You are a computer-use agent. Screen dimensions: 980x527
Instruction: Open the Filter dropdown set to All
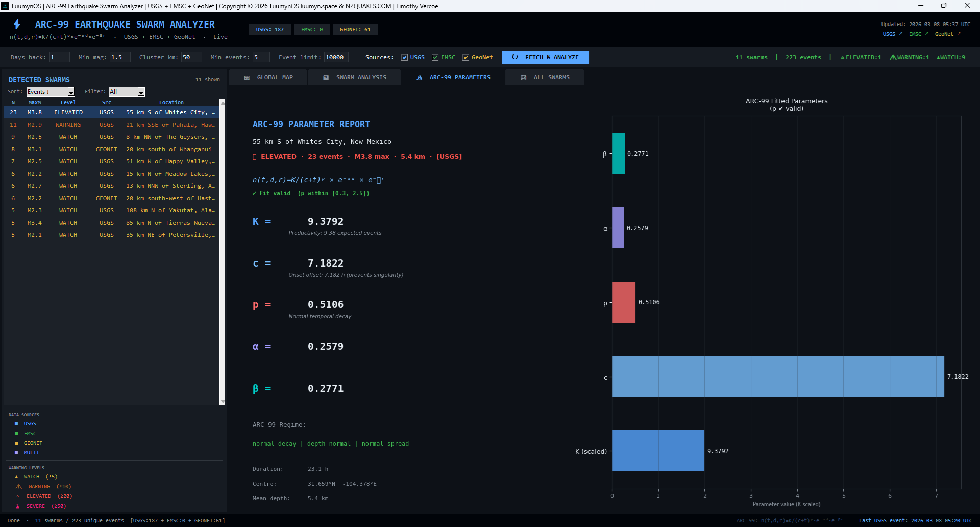127,92
